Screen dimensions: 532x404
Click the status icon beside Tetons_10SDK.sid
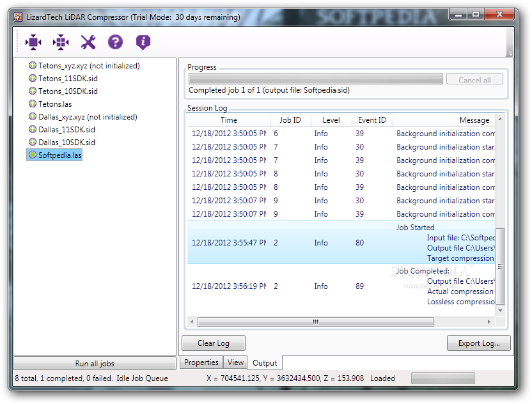pyautogui.click(x=32, y=91)
